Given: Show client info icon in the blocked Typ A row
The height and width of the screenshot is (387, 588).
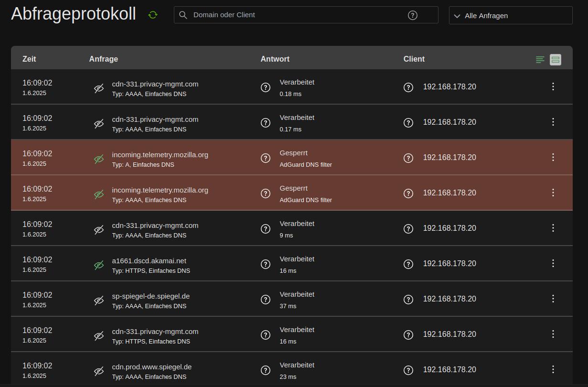Looking at the screenshot, I should tap(408, 158).
